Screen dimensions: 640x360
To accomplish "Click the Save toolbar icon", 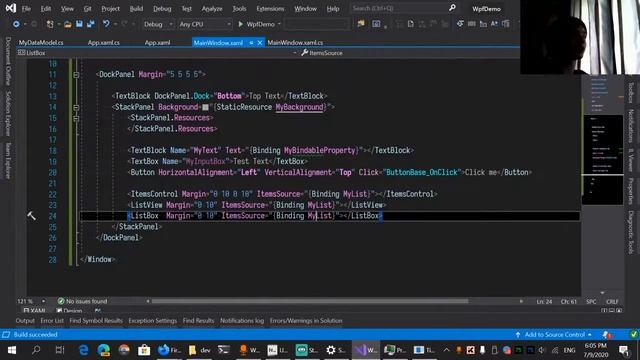I will point(79,24).
